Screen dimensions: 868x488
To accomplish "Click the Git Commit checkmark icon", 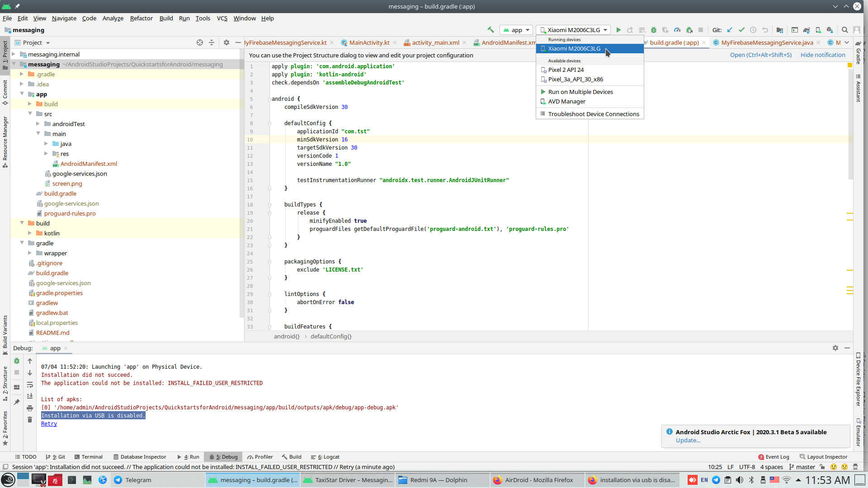I will [x=741, y=30].
